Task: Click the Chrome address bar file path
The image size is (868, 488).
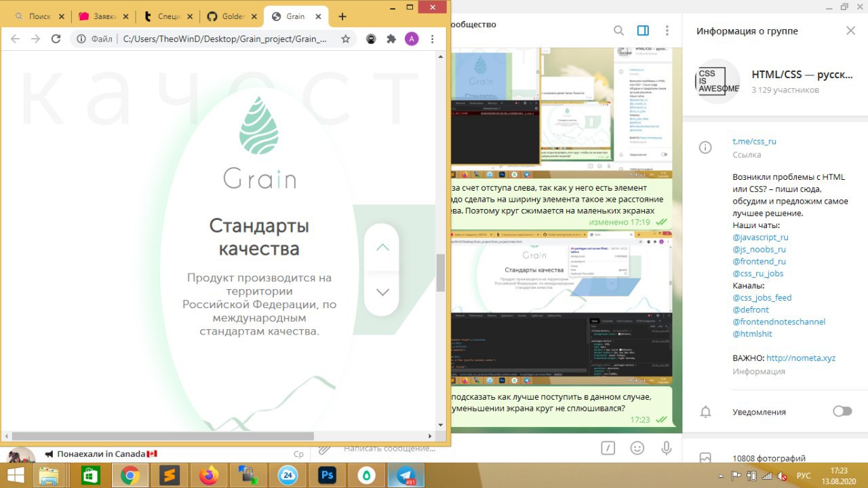Action: click(x=224, y=39)
